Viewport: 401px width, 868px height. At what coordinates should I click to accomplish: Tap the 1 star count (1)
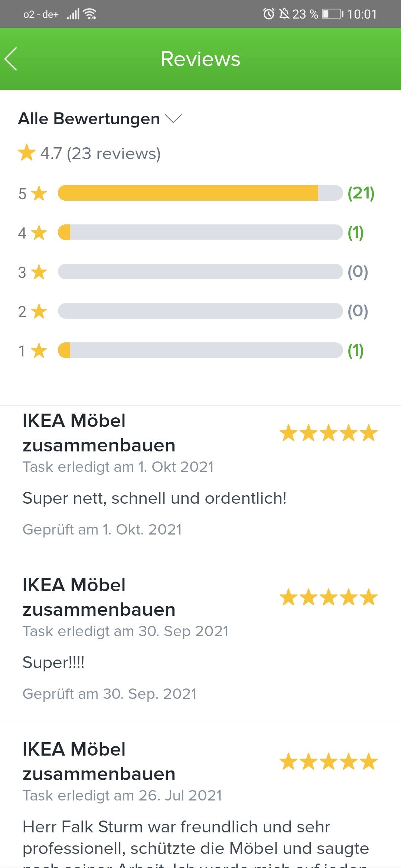355,350
